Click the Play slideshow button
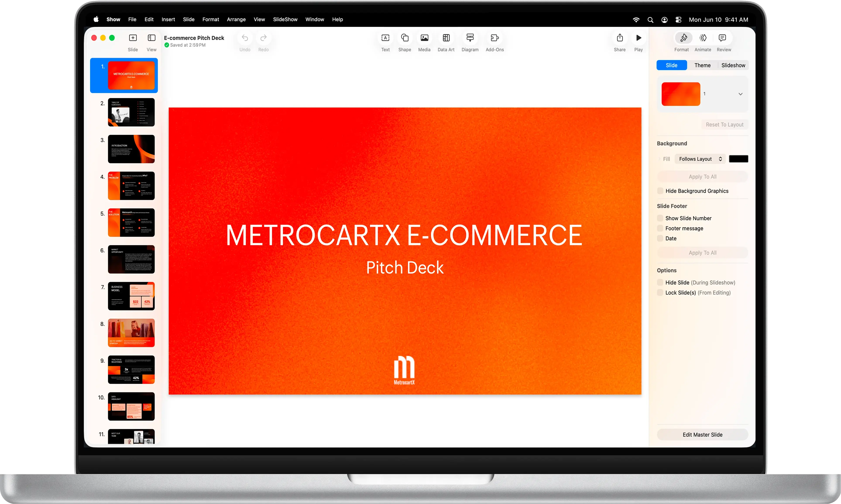The image size is (841, 504). point(638,38)
